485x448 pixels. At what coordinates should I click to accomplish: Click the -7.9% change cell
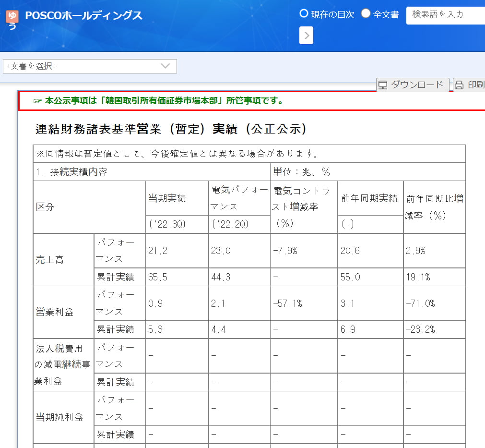[x=304, y=251]
